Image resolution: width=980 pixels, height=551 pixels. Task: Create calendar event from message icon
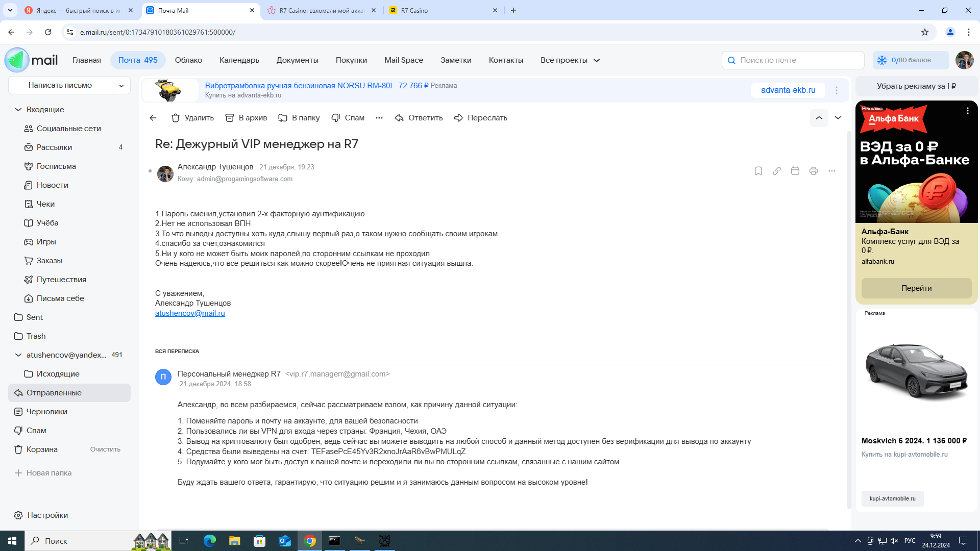click(795, 171)
